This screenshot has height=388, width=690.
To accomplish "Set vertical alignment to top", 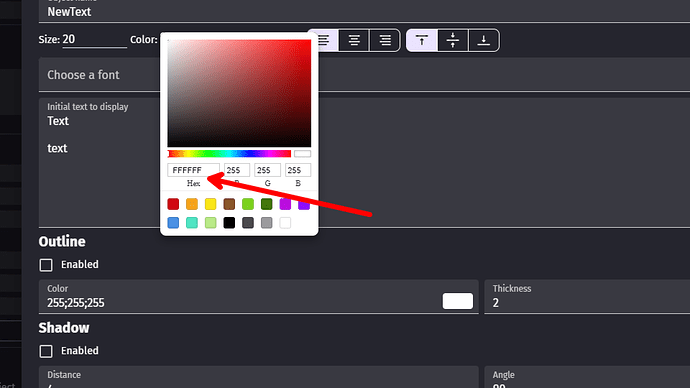I will point(422,40).
